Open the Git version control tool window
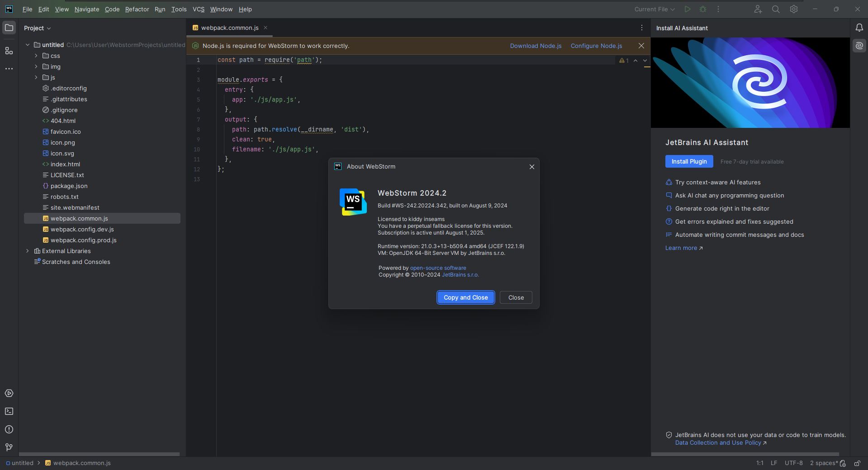Viewport: 868px width, 470px height. 9,447
